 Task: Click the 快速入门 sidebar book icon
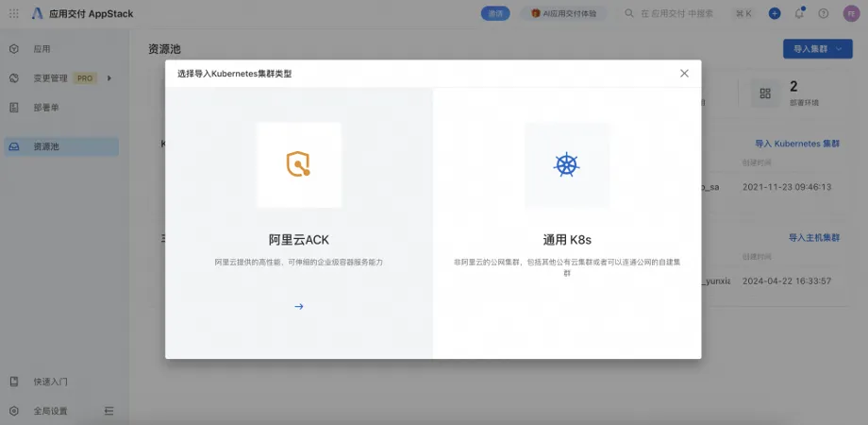click(14, 382)
